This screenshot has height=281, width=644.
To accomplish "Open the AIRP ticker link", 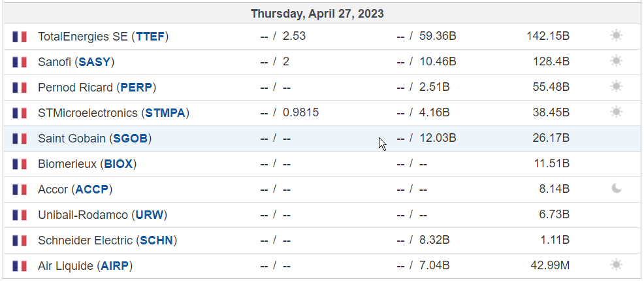I will [115, 266].
